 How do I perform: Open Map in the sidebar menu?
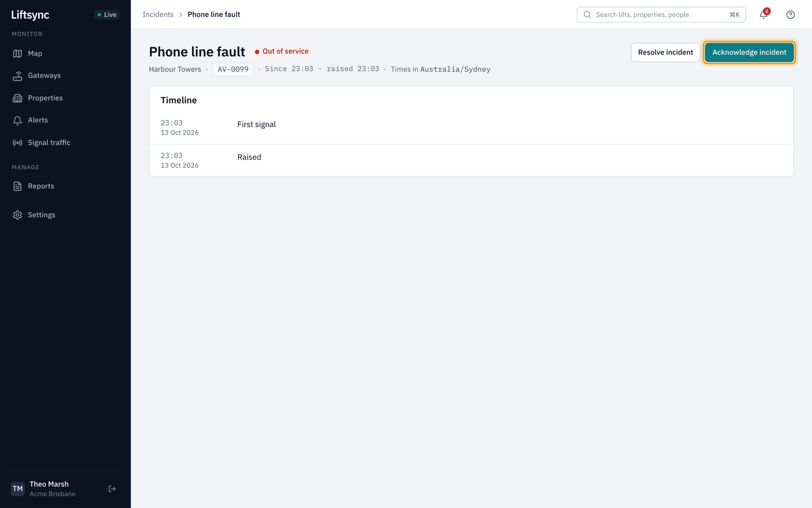(x=66, y=53)
